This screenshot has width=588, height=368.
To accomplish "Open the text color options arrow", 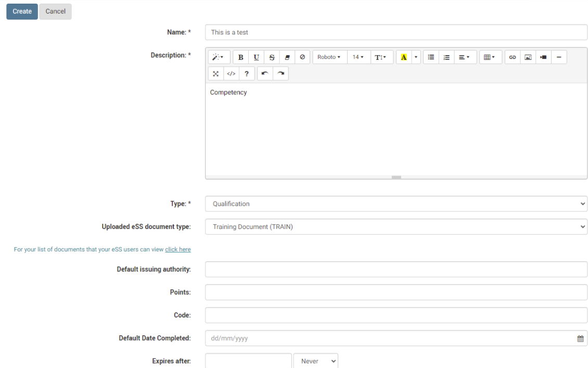I will click(x=416, y=57).
